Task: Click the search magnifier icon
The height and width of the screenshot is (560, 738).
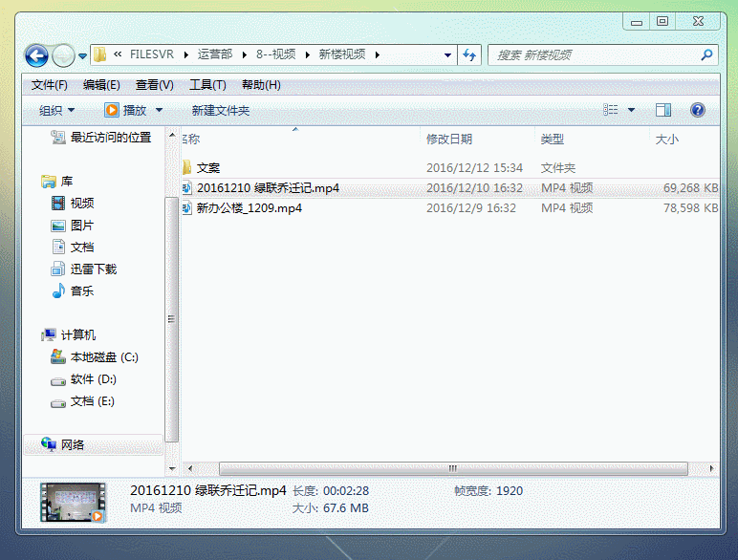Action: [706, 55]
